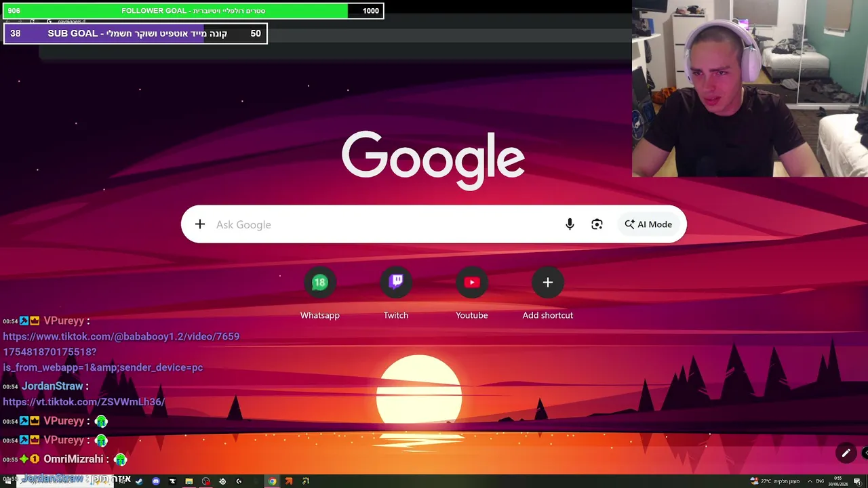Open the 27°C weather widget

775,481
